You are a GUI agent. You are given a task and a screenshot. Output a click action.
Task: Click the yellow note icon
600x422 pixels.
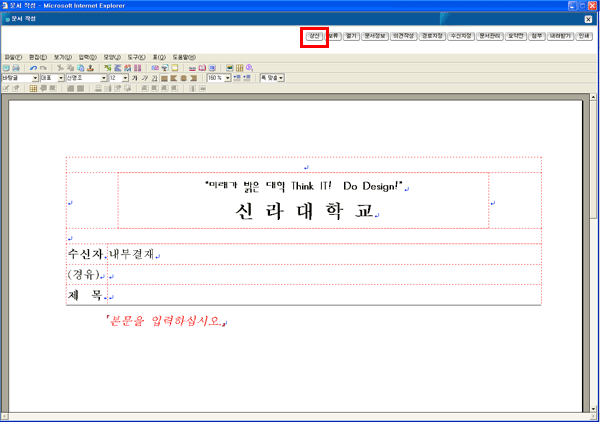click(175, 68)
